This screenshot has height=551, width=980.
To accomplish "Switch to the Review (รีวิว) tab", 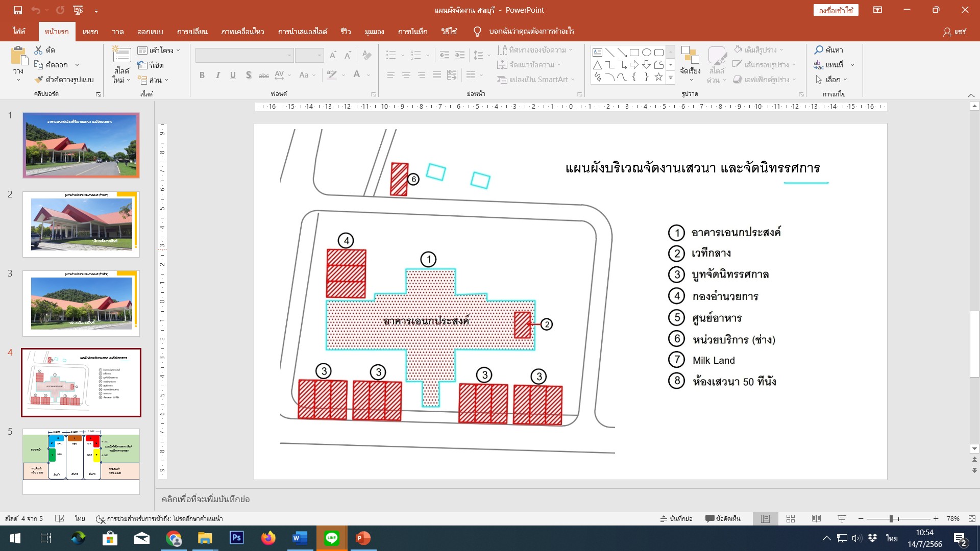I will click(346, 31).
